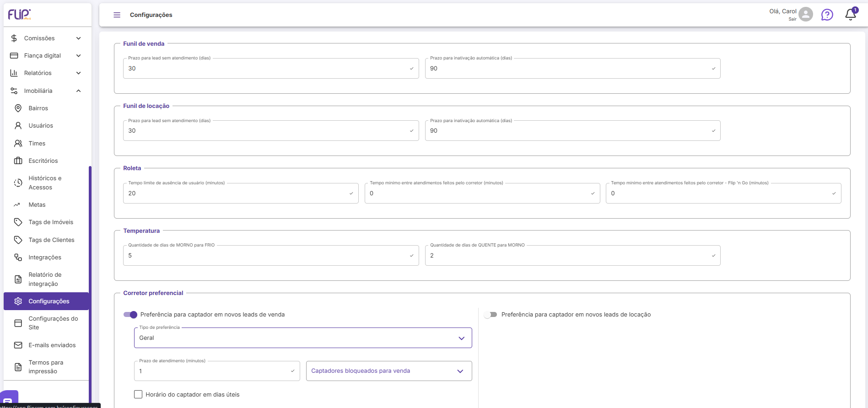Click the Imobiliária sliders icon
Screen dimensions: 868x408
coord(14,91)
